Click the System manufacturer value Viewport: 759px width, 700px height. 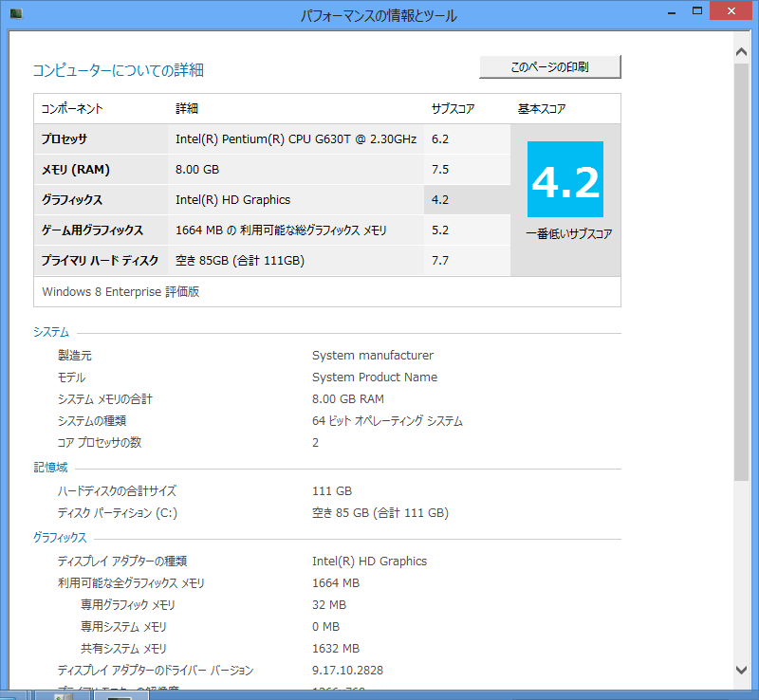pyautogui.click(x=373, y=356)
